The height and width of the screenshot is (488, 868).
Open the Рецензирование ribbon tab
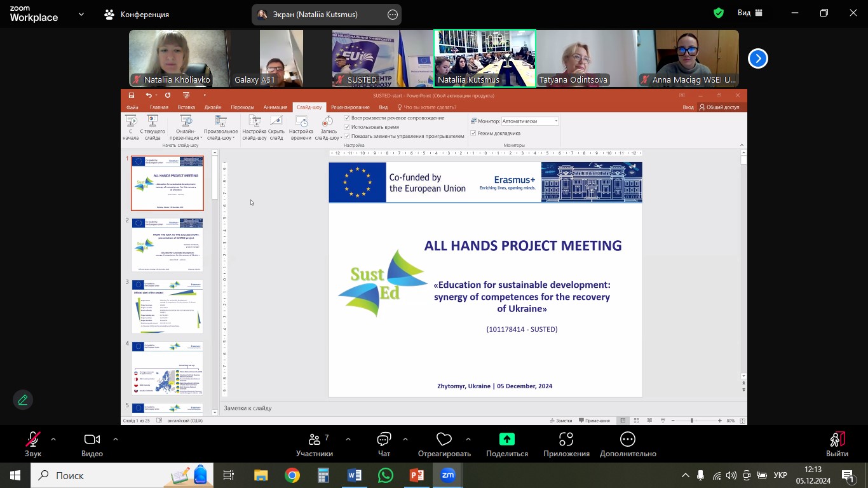tap(350, 107)
